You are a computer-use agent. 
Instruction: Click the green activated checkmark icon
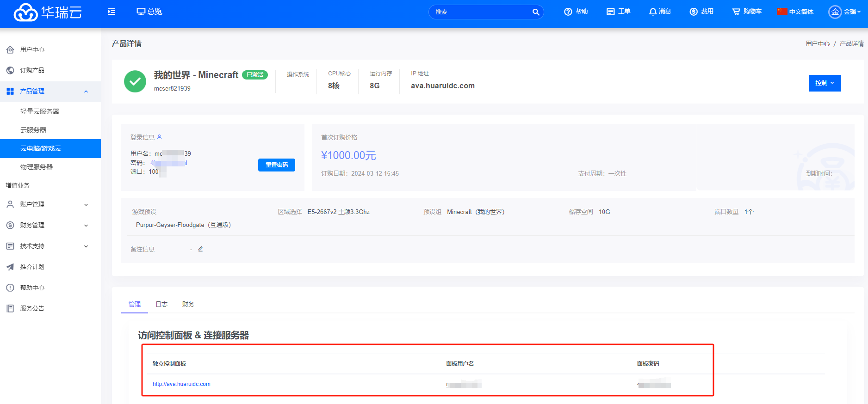(x=135, y=81)
